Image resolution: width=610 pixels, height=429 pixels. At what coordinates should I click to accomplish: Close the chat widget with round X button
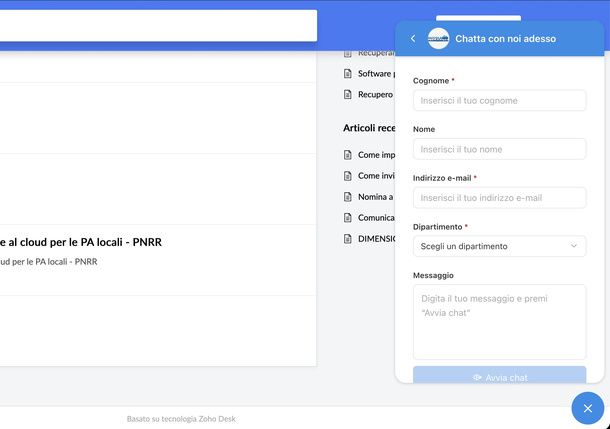(587, 408)
